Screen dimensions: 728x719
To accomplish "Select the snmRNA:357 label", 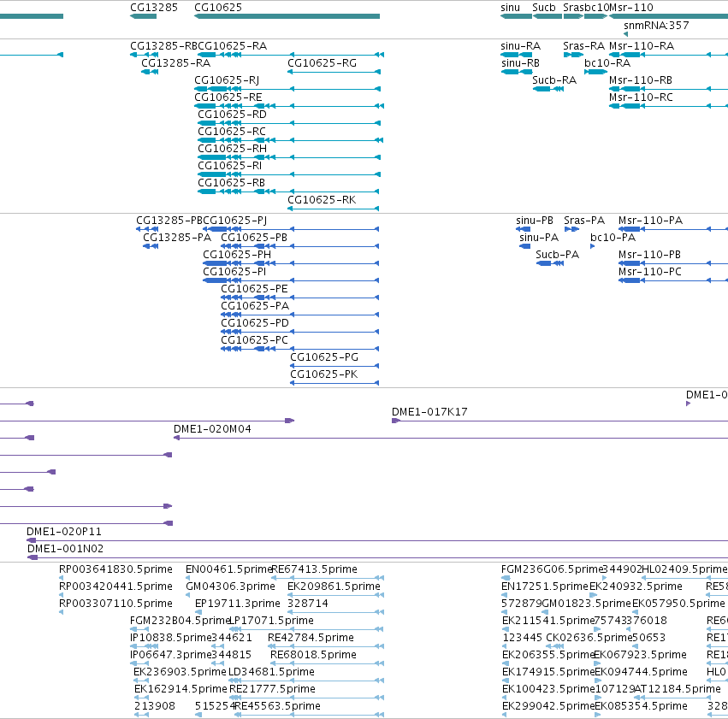I will 656,26.
